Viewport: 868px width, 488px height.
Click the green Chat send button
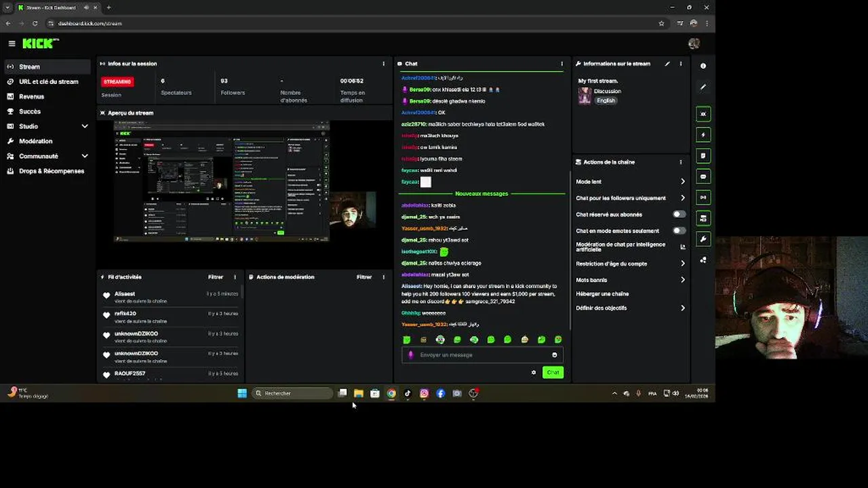pos(553,372)
